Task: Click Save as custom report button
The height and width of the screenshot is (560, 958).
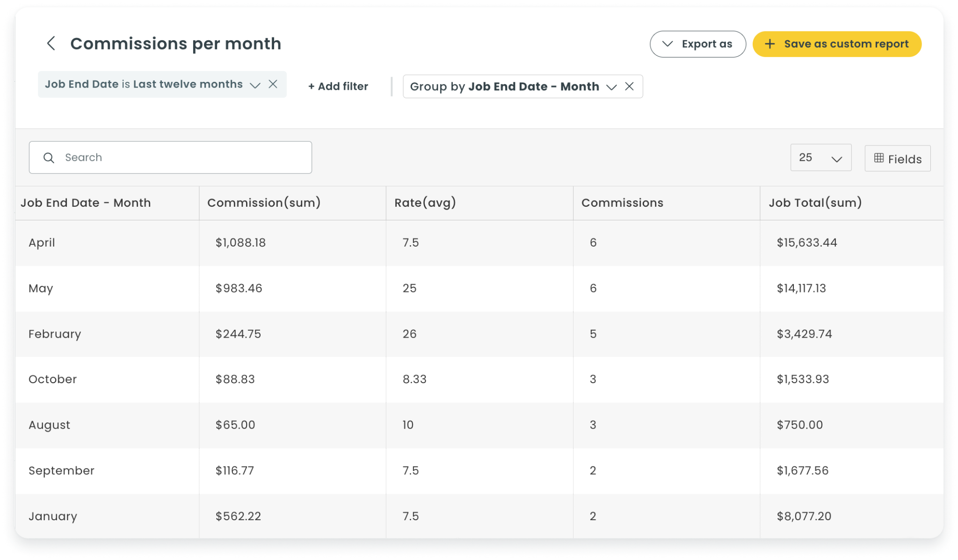Action: 837,44
